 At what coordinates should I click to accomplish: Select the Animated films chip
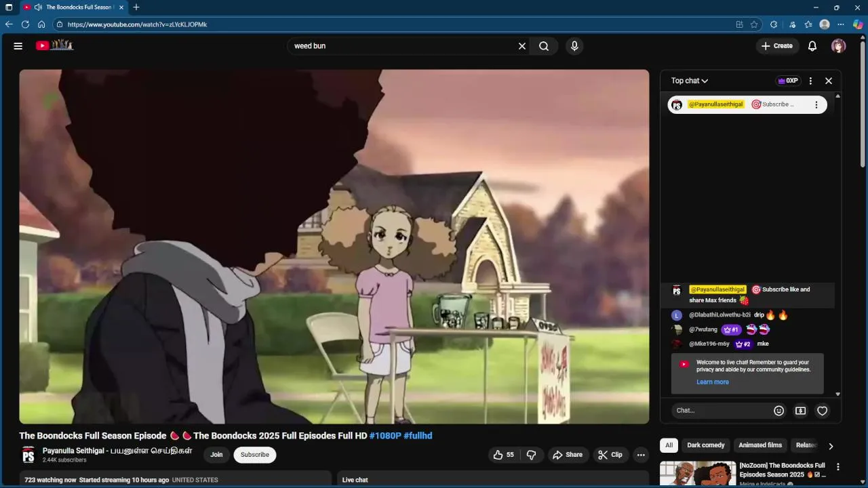coord(760,445)
